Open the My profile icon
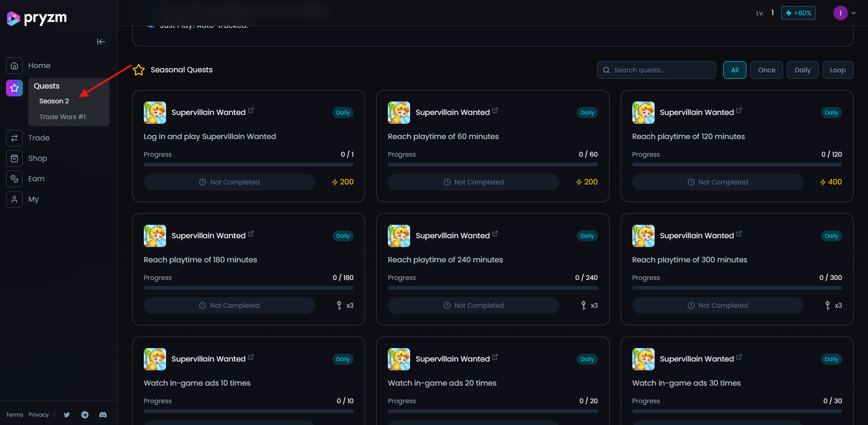The image size is (868, 425). coord(14,199)
